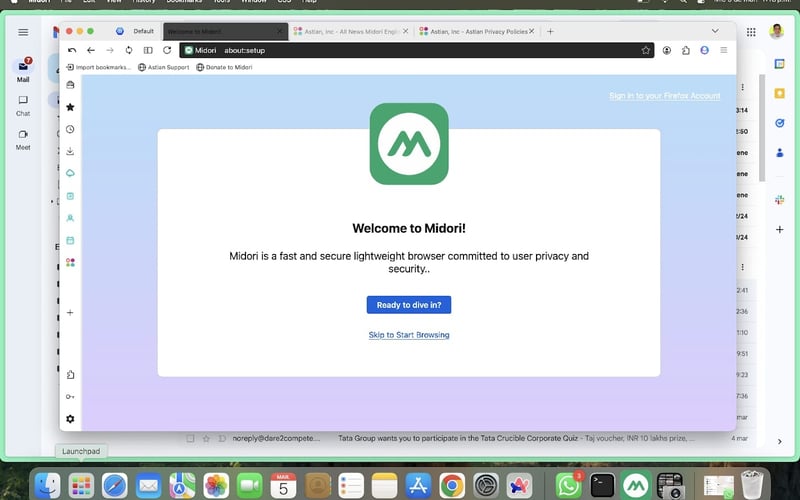Open Contacts in Gmail side panel
Image resolution: width=800 pixels, height=500 pixels.
click(x=780, y=153)
